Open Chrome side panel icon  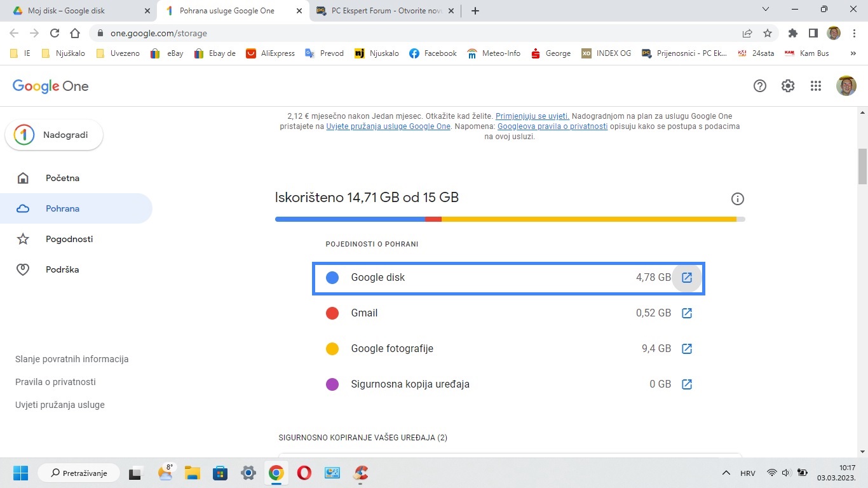[x=813, y=33]
